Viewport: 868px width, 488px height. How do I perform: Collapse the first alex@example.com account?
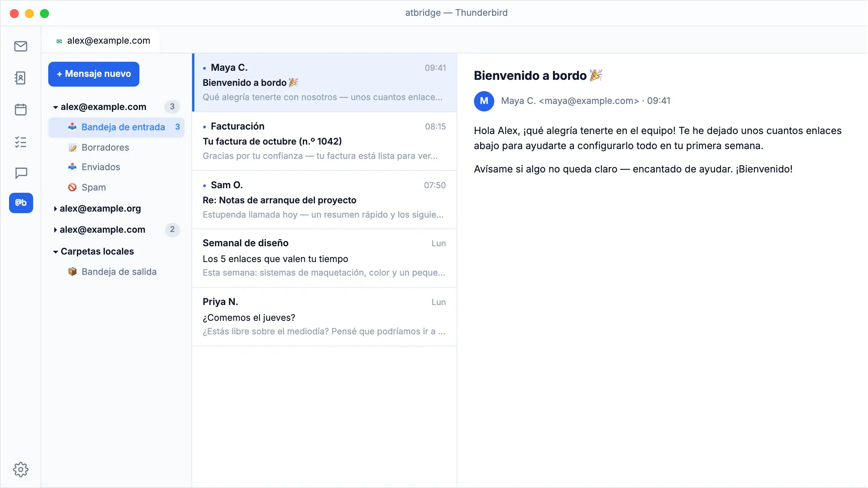point(55,107)
